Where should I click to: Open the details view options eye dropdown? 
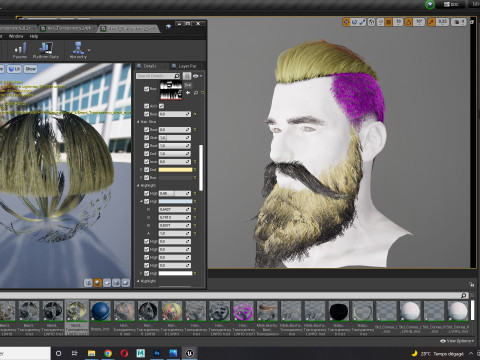pos(197,76)
